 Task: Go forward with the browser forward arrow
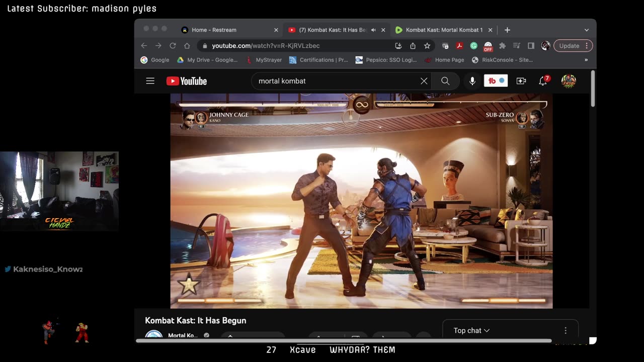click(x=158, y=46)
